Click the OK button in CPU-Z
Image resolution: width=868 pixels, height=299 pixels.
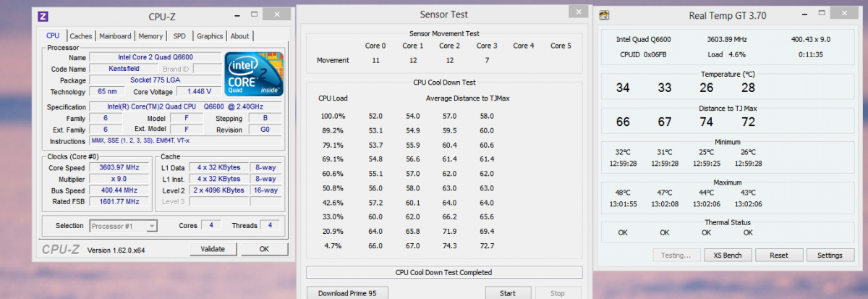click(x=264, y=248)
